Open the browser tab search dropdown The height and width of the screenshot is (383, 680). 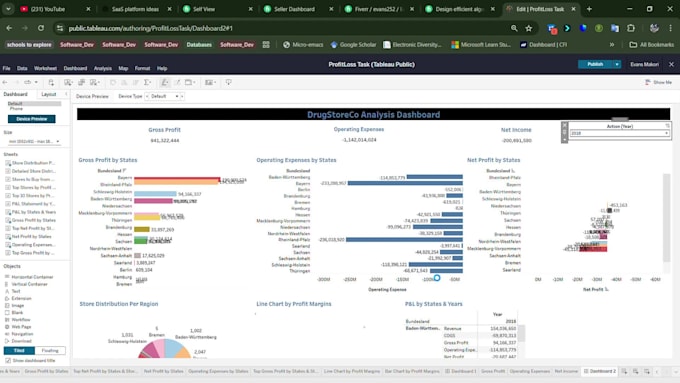[8, 9]
